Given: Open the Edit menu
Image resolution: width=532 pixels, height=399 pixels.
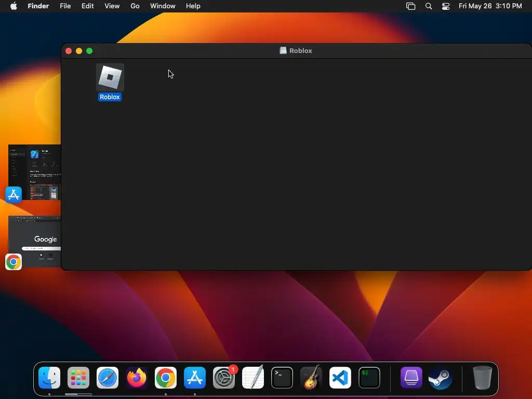Looking at the screenshot, I should [x=87, y=6].
